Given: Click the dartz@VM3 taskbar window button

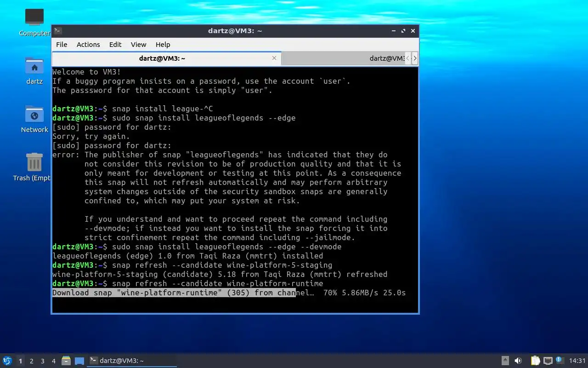Looking at the screenshot, I should (x=132, y=361).
